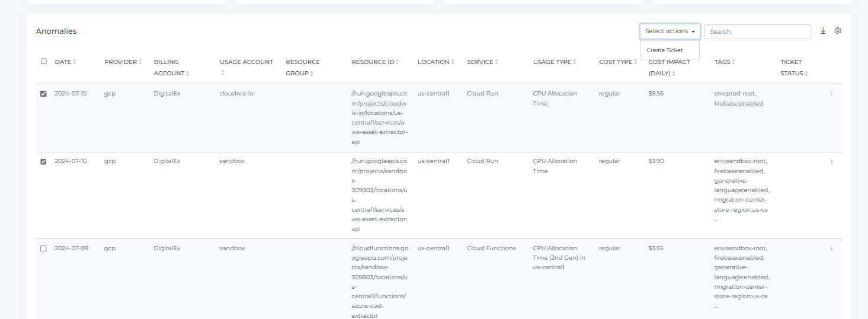868x319 pixels.
Task: Collapse the Select actions dropdown
Action: pyautogui.click(x=670, y=31)
